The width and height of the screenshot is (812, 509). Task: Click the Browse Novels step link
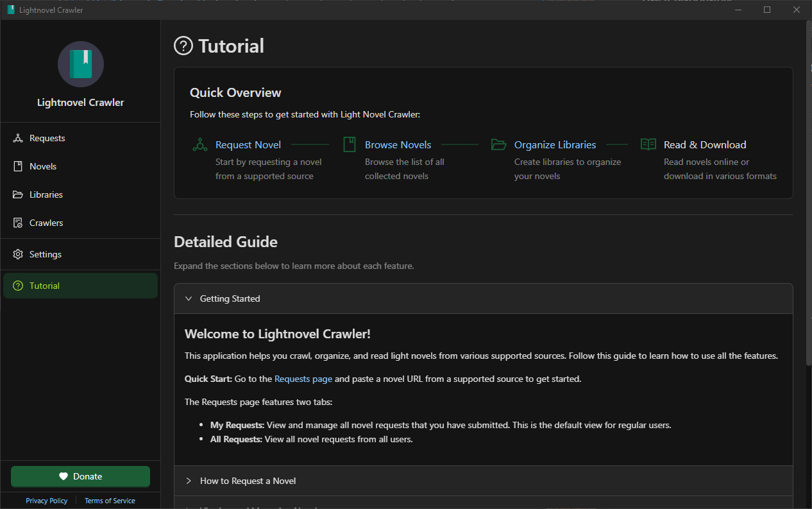[x=398, y=144]
